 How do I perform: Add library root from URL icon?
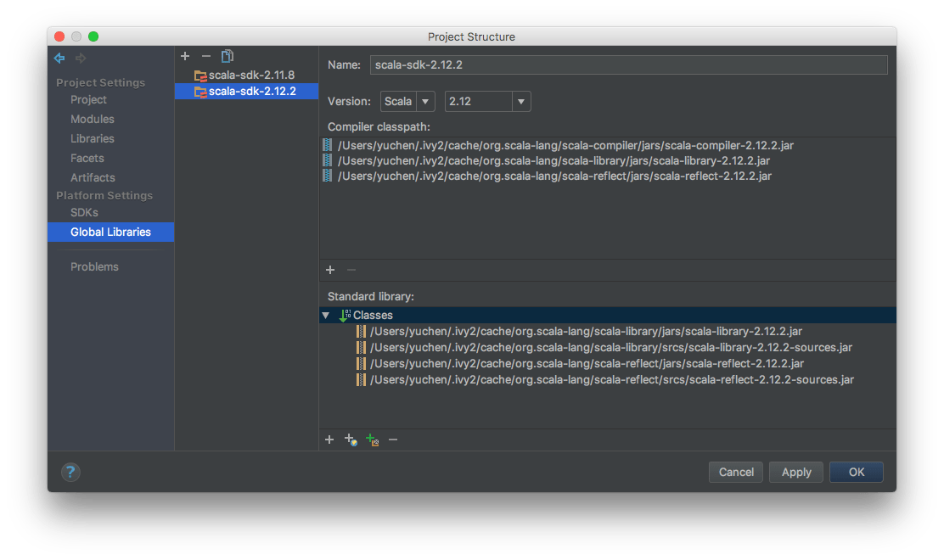coord(351,440)
